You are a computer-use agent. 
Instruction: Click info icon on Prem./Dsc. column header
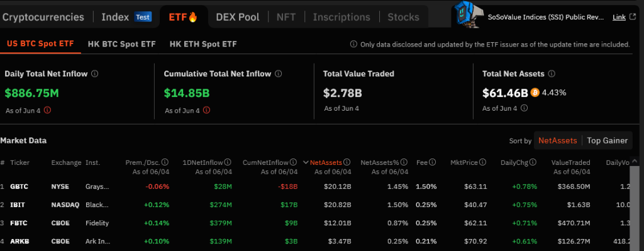[165, 162]
